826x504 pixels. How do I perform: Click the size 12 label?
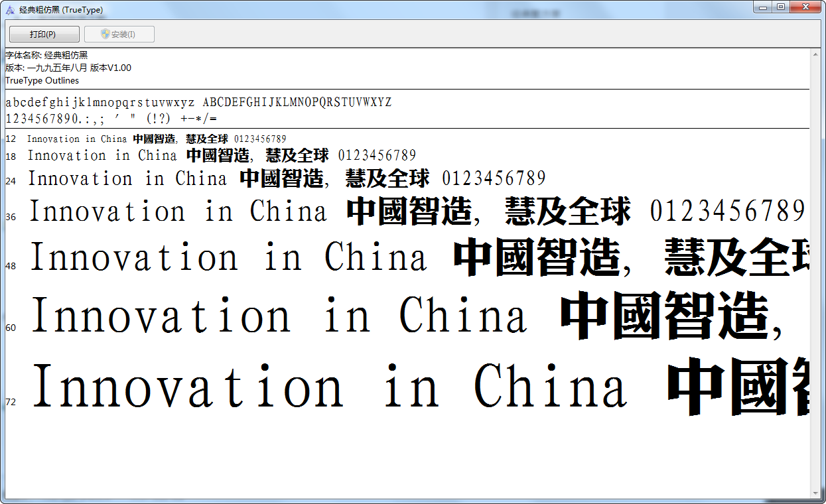[x=9, y=139]
